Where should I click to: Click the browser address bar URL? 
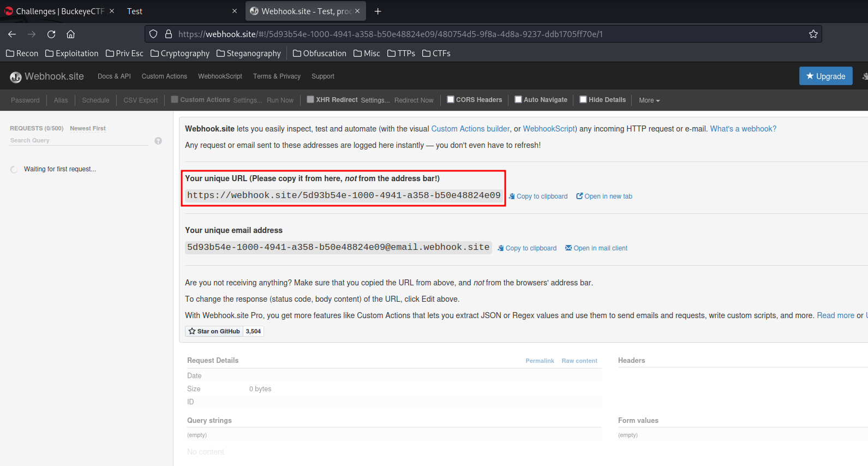tap(391, 34)
